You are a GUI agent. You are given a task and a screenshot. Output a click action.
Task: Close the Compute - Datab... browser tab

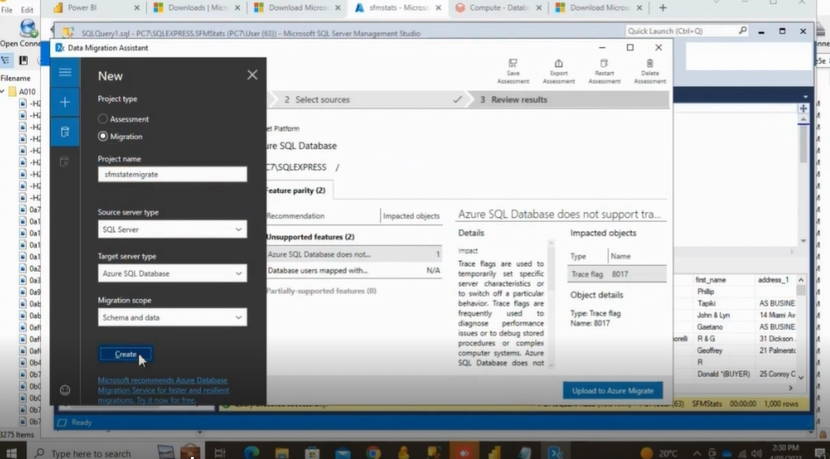(x=538, y=8)
